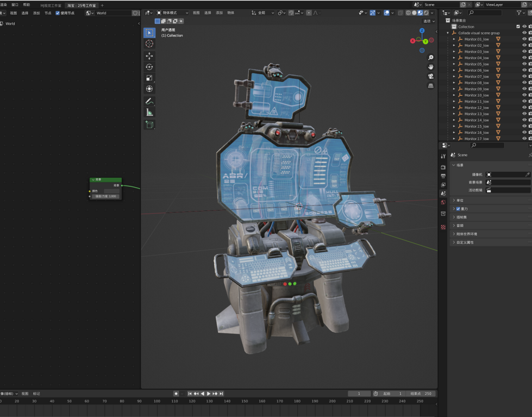Hide Monitor.05_low using its eye icon
This screenshot has height=417, width=532.
[524, 64]
